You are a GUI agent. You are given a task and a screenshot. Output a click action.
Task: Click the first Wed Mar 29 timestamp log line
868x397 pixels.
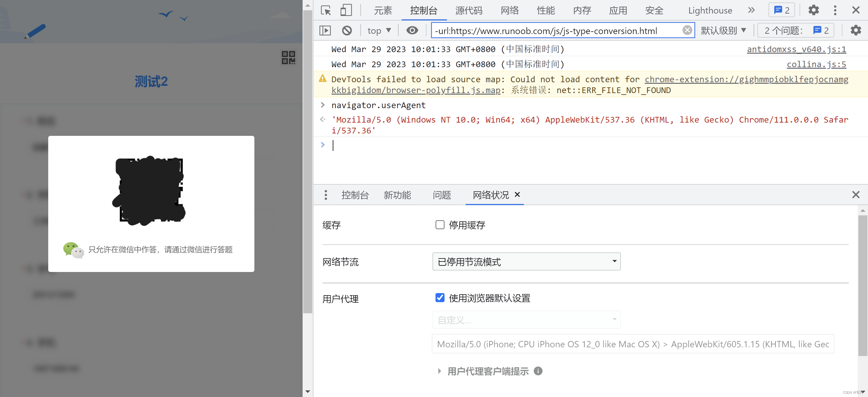click(x=448, y=49)
